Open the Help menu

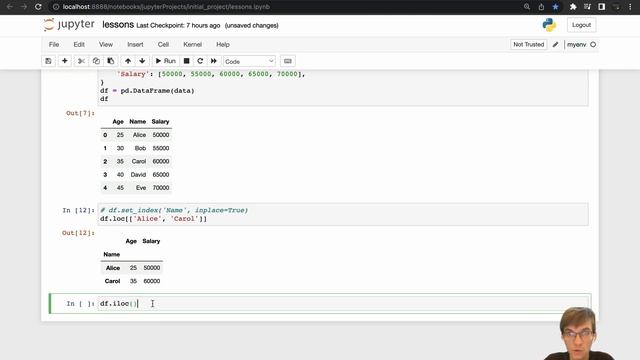[x=223, y=44]
